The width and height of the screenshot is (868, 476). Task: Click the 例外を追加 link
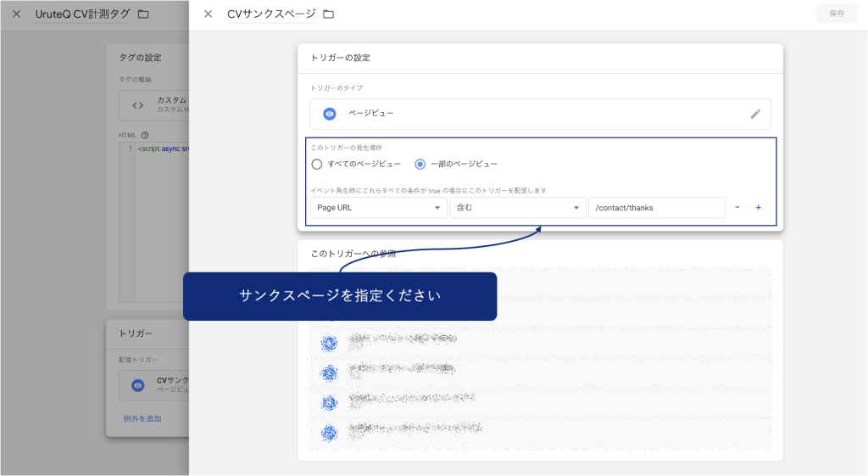pyautogui.click(x=142, y=418)
